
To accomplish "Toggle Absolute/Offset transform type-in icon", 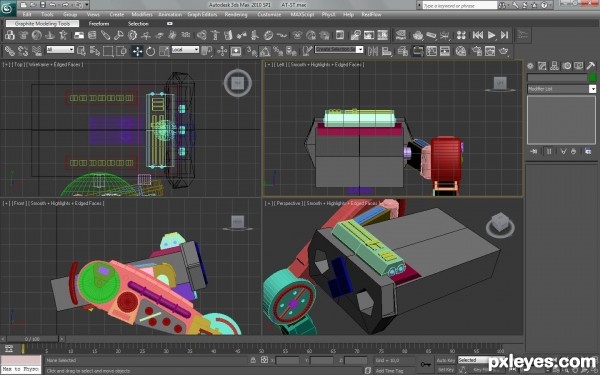I will [x=264, y=360].
